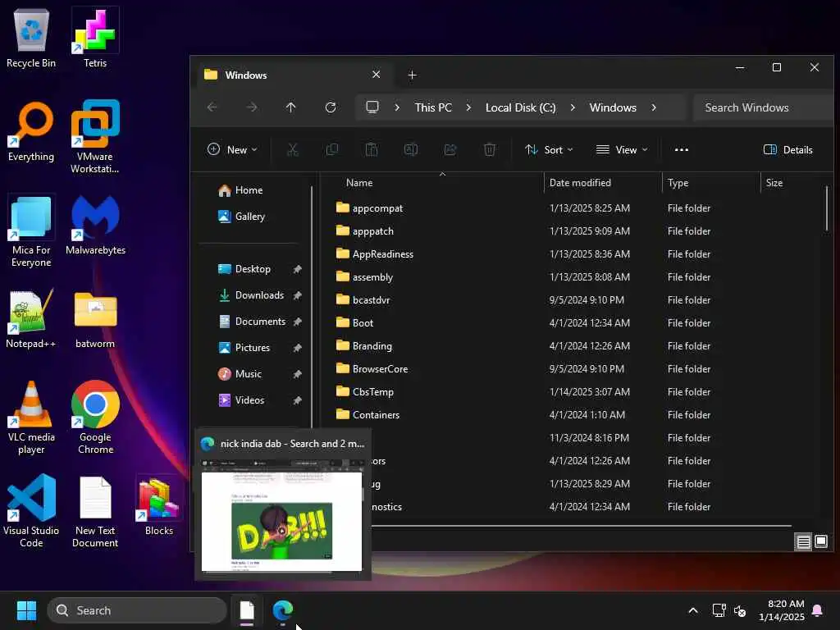Open the Sort dropdown
Image resolution: width=840 pixels, height=630 pixels.
coord(549,150)
